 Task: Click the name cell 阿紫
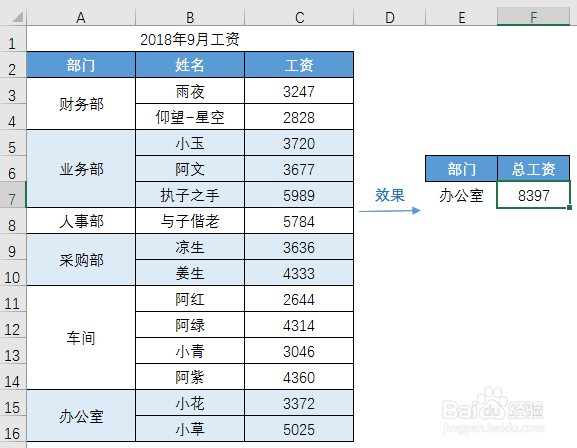click(x=190, y=377)
